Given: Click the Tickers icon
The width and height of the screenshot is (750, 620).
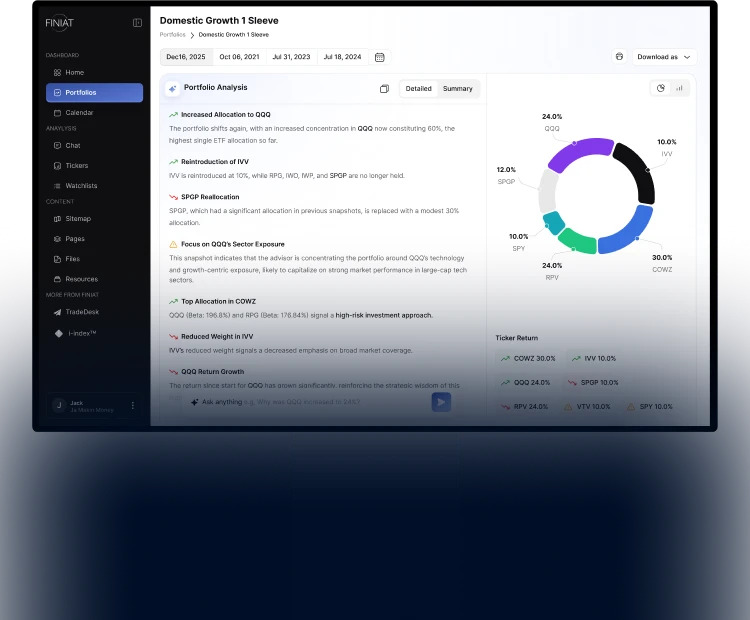Looking at the screenshot, I should pos(57,166).
